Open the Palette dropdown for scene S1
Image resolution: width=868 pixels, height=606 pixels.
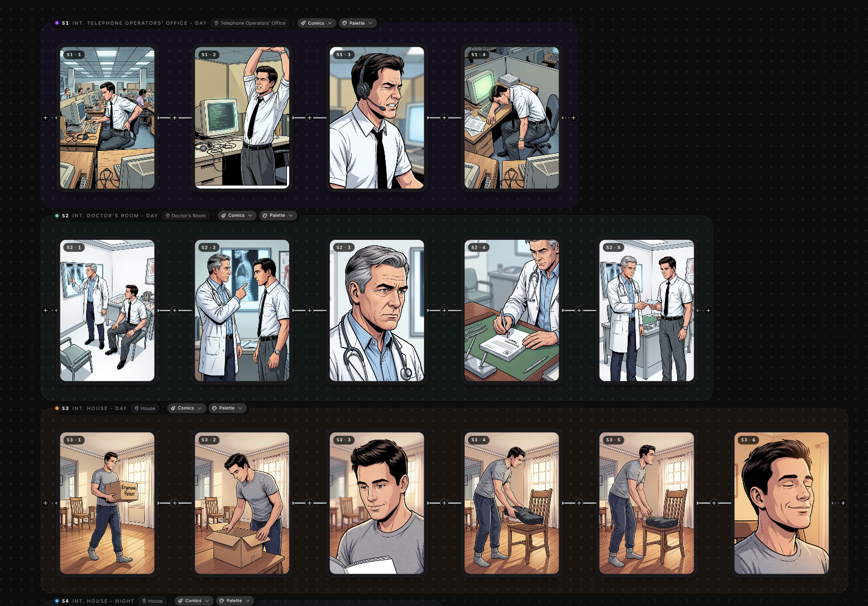pyautogui.click(x=358, y=23)
